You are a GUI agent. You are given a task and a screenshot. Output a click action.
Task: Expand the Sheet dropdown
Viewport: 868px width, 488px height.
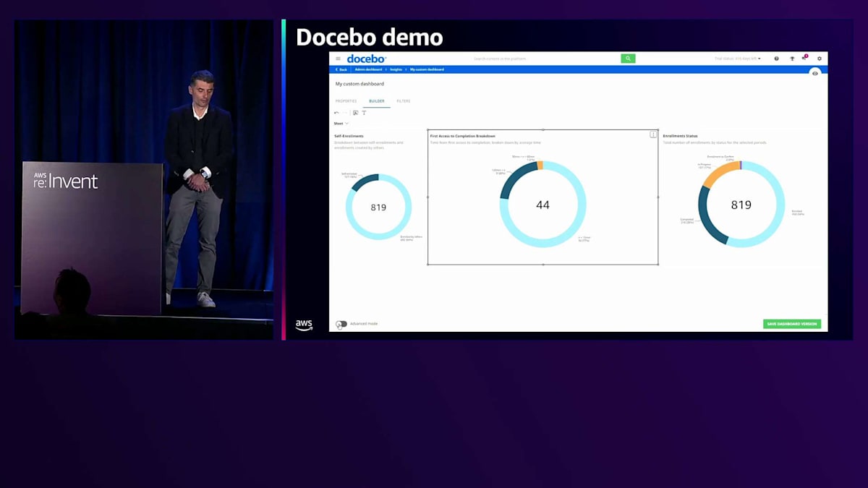[341, 124]
